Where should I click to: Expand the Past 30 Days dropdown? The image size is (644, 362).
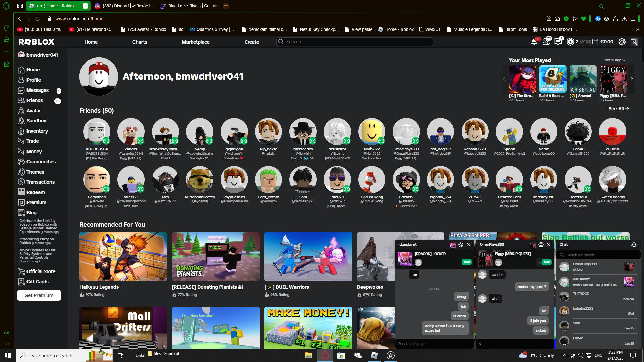pos(615,60)
